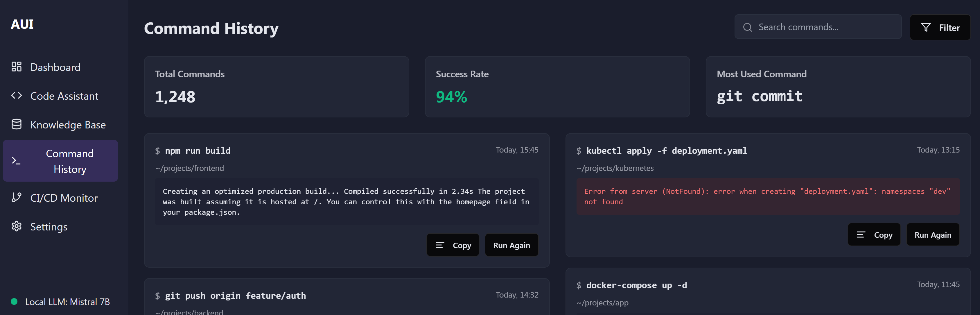980x315 pixels.
Task: Click the Command History terminal icon
Action: [x=16, y=161]
